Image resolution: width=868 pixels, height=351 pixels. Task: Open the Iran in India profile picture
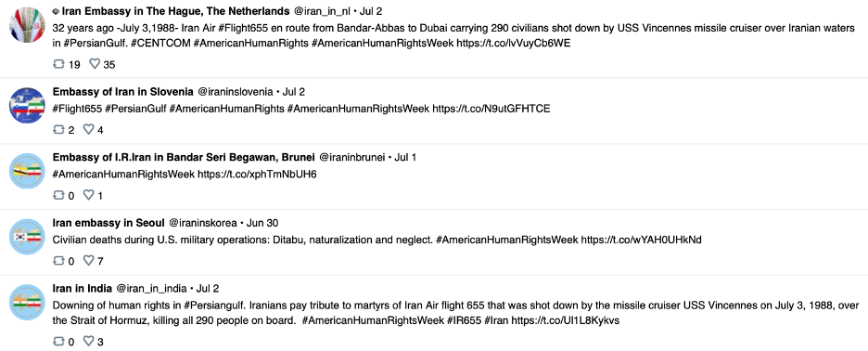pos(27,302)
